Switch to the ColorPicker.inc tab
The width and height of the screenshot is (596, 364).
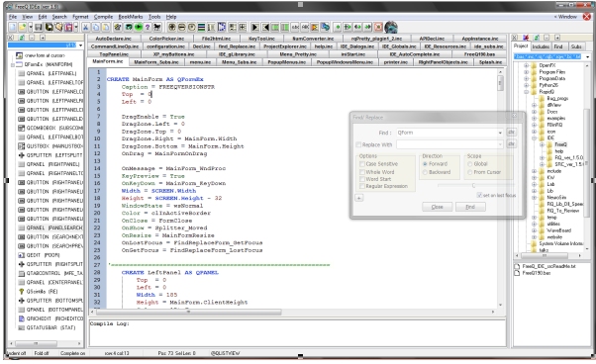pyautogui.click(x=166, y=39)
